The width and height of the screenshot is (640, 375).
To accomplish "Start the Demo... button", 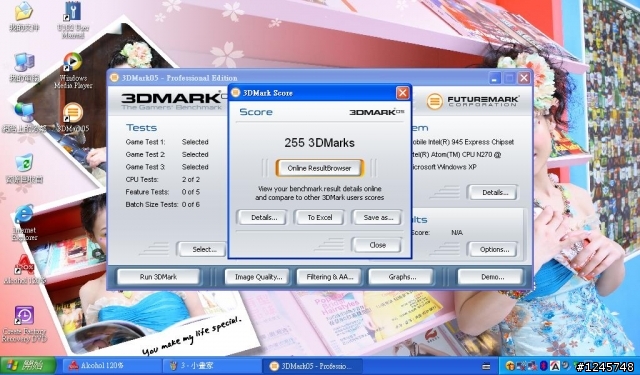I will [491, 277].
